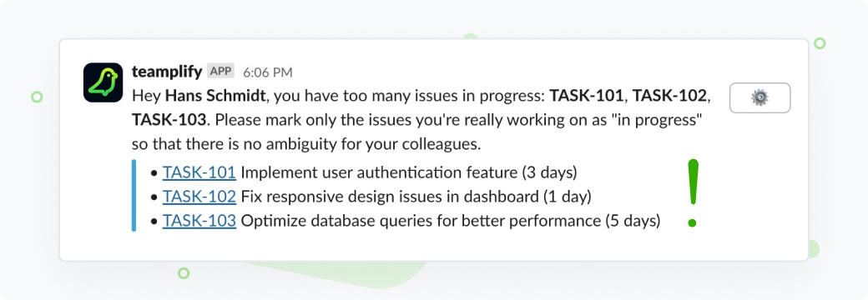Click the green exclamation mark icon
This screenshot has height=300, width=868.
(693, 192)
